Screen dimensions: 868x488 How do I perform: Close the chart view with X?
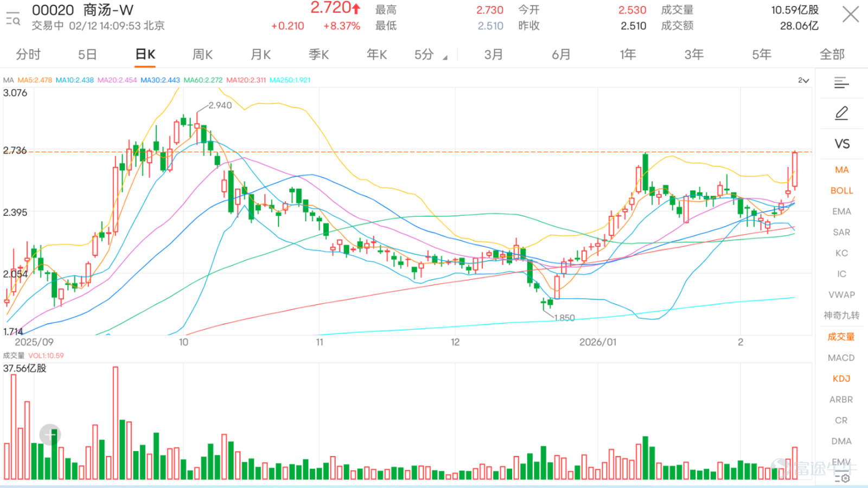coord(850,14)
